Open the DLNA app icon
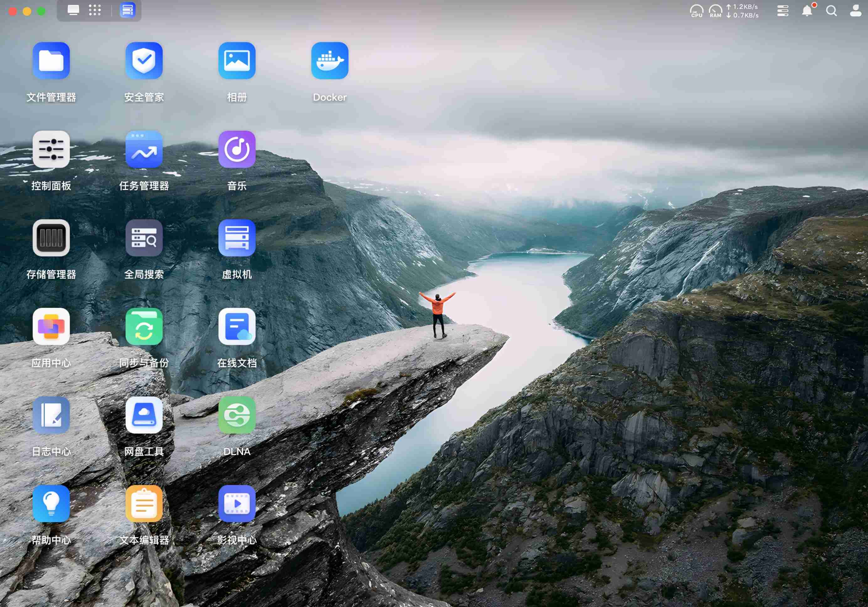Image resolution: width=868 pixels, height=607 pixels. pos(237,415)
